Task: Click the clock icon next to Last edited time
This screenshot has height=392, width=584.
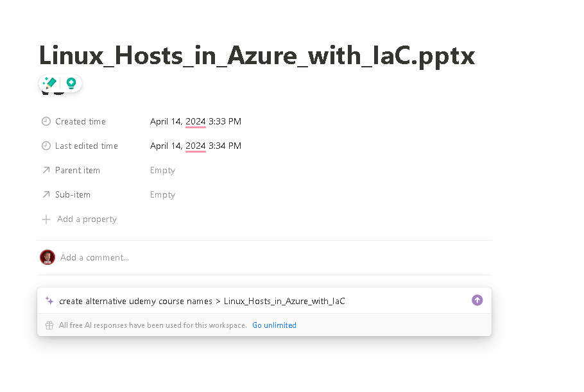Action: click(46, 146)
